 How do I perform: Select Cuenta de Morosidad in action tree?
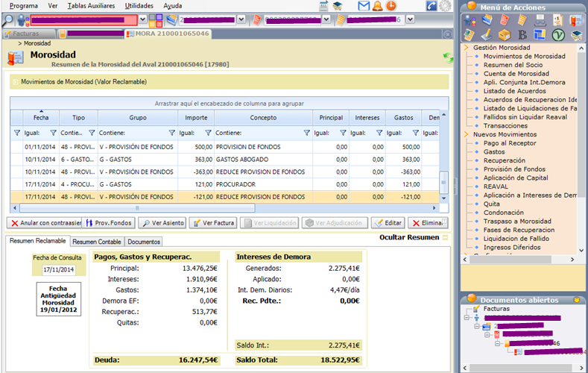(516, 74)
